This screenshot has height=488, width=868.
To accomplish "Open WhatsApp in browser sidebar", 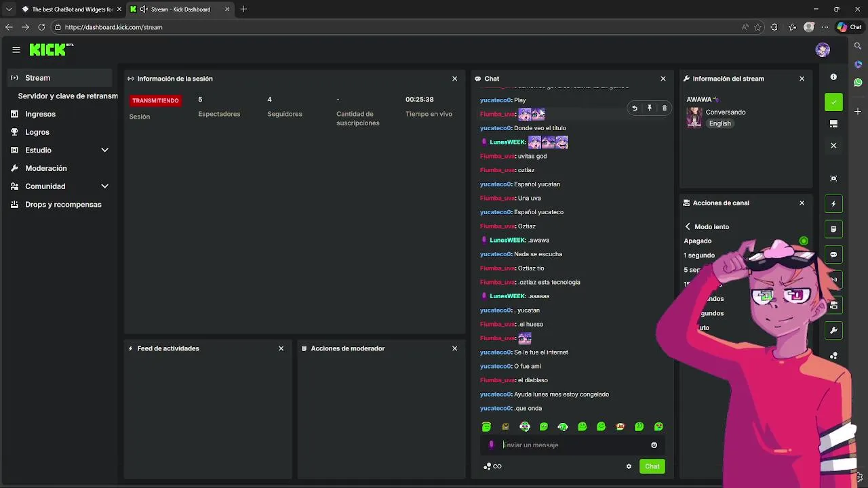I will click(858, 82).
